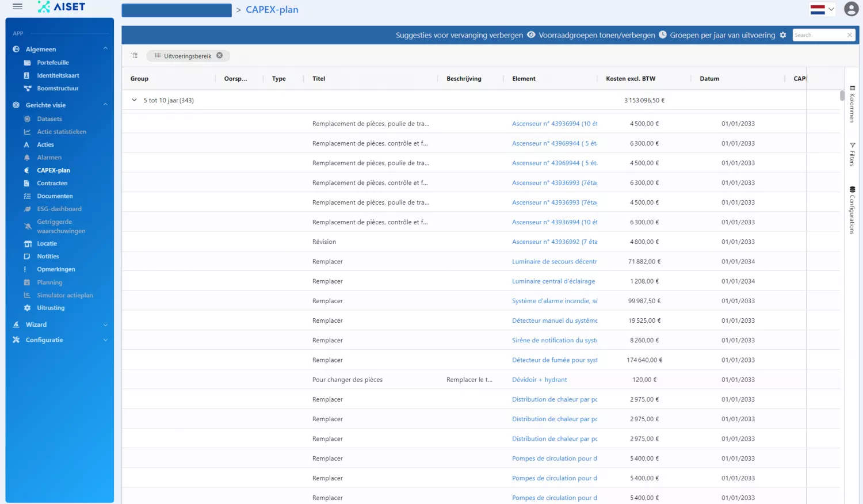Open link Détecteur de fumée

tap(555, 360)
